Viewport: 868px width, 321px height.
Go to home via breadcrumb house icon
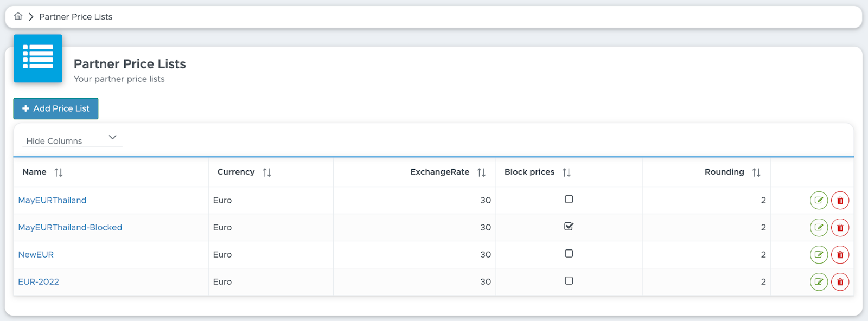tap(18, 16)
